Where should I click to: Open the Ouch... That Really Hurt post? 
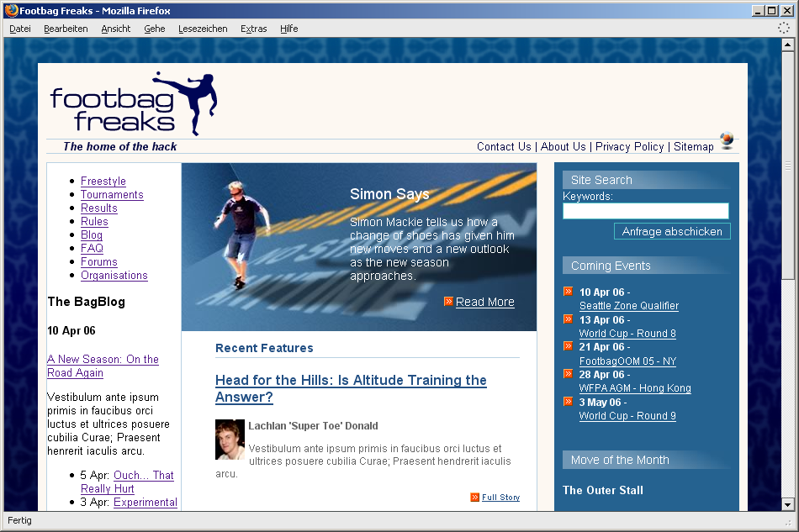[x=127, y=482]
